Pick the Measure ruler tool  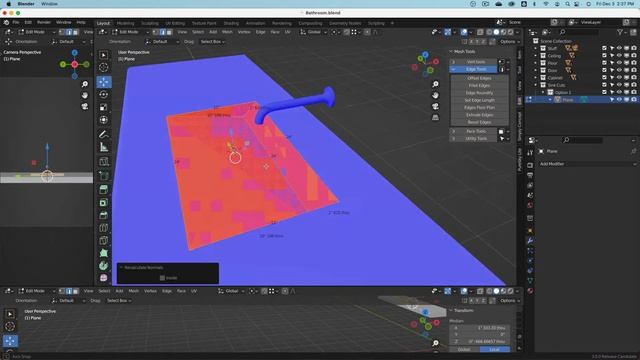[x=104, y=147]
